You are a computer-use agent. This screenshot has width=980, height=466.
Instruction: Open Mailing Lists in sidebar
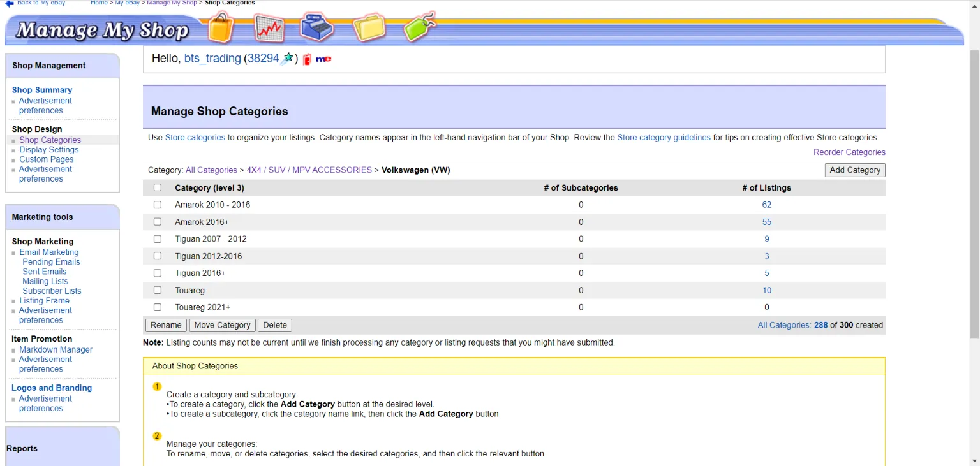coord(45,281)
